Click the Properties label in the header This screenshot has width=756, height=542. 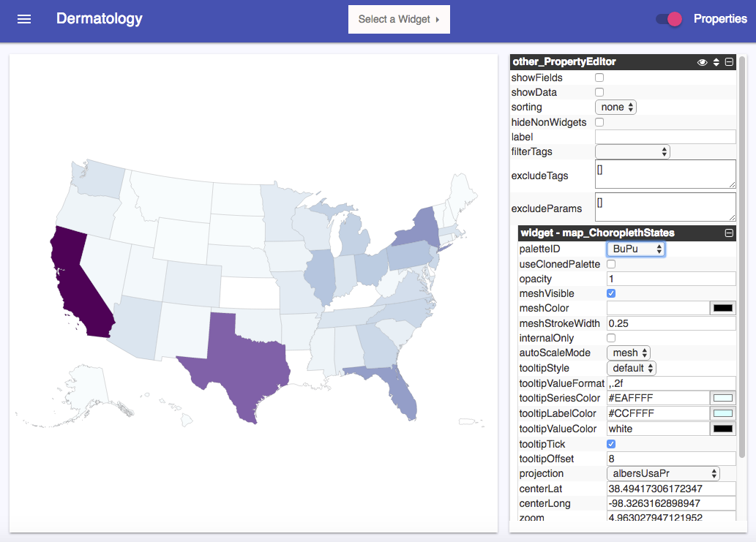click(x=720, y=19)
